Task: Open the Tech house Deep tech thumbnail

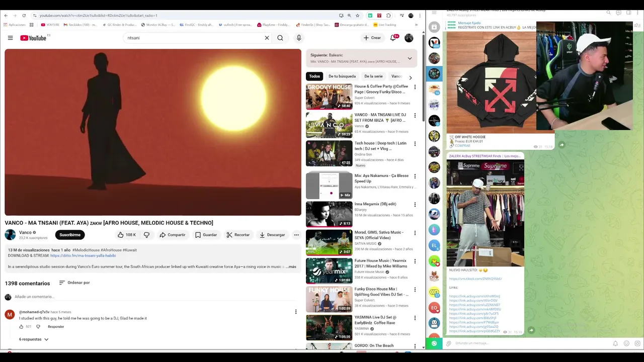Action: (329, 153)
